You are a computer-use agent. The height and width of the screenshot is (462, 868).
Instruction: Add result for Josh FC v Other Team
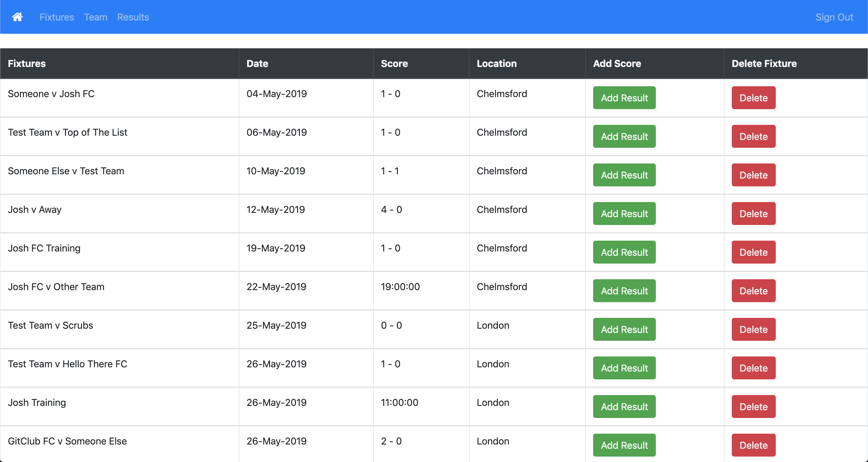(624, 291)
